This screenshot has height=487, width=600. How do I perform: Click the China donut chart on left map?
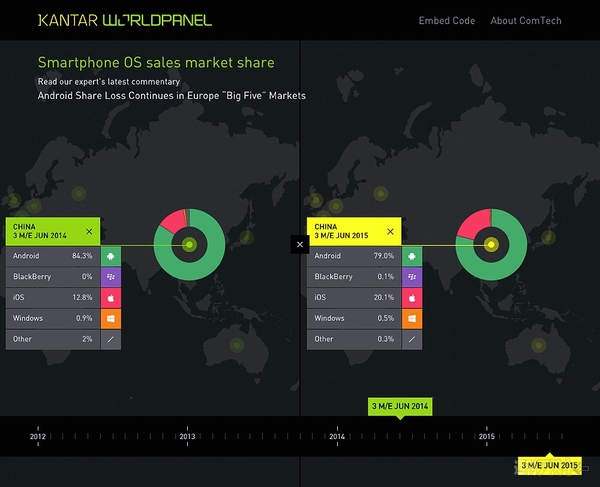click(x=189, y=244)
